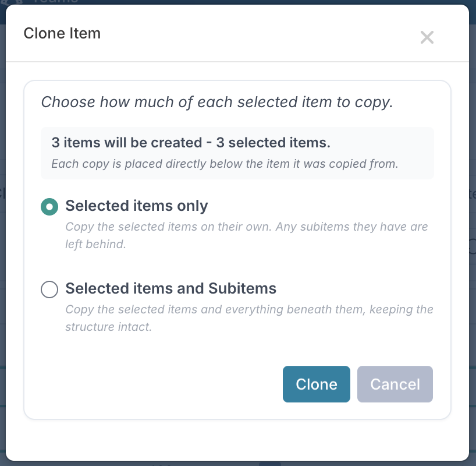Viewport: 476px width, 466px height.
Task: Dismiss the dialog using Cancel
Action: tap(395, 384)
